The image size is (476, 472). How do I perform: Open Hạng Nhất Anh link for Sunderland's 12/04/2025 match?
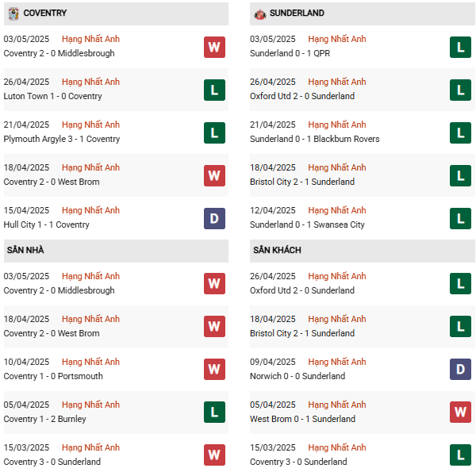coord(337,210)
